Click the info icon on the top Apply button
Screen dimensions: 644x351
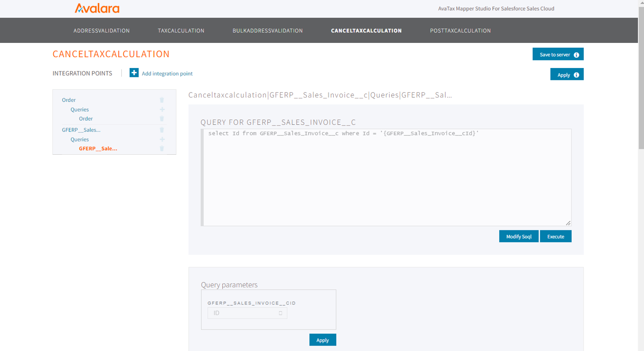tap(576, 75)
